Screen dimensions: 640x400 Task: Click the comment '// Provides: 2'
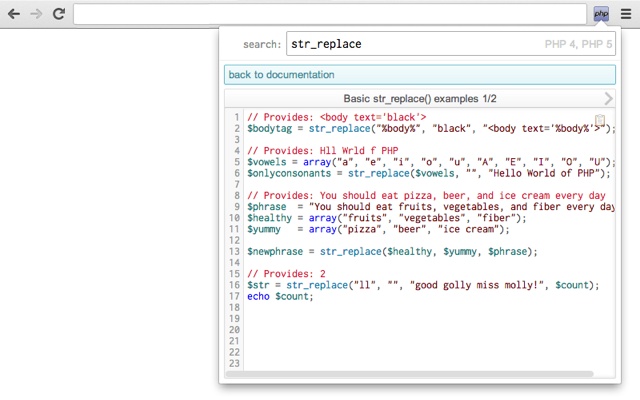[286, 273]
